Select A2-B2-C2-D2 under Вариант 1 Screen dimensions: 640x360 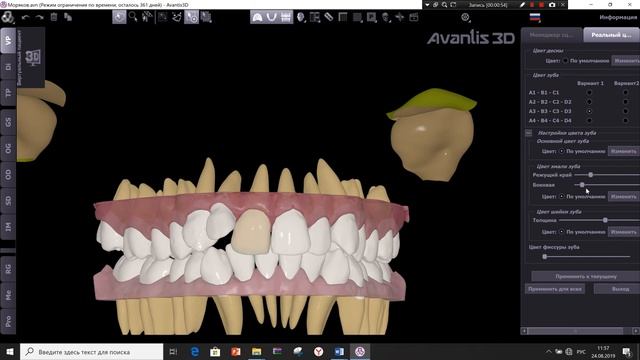pyautogui.click(x=589, y=102)
